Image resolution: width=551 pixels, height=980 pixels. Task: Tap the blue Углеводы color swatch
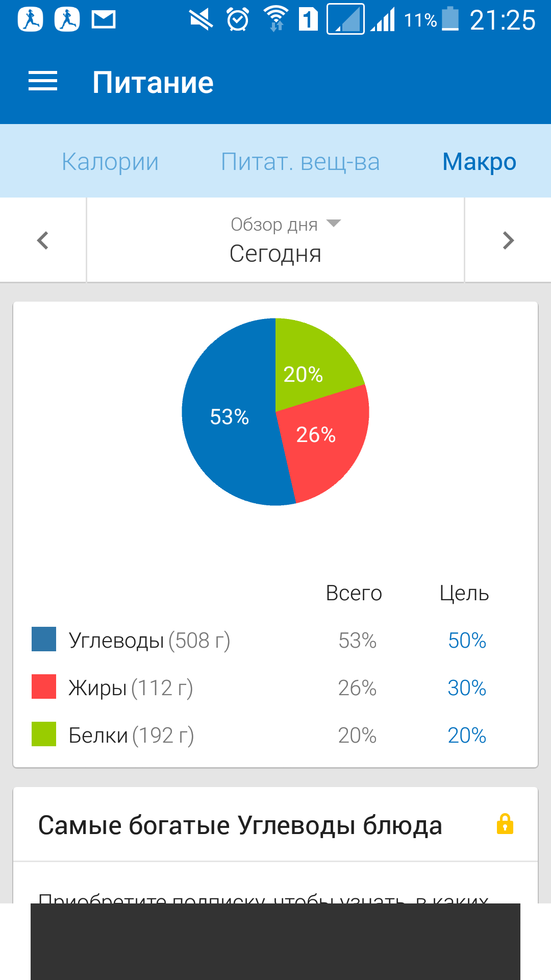[x=44, y=639]
